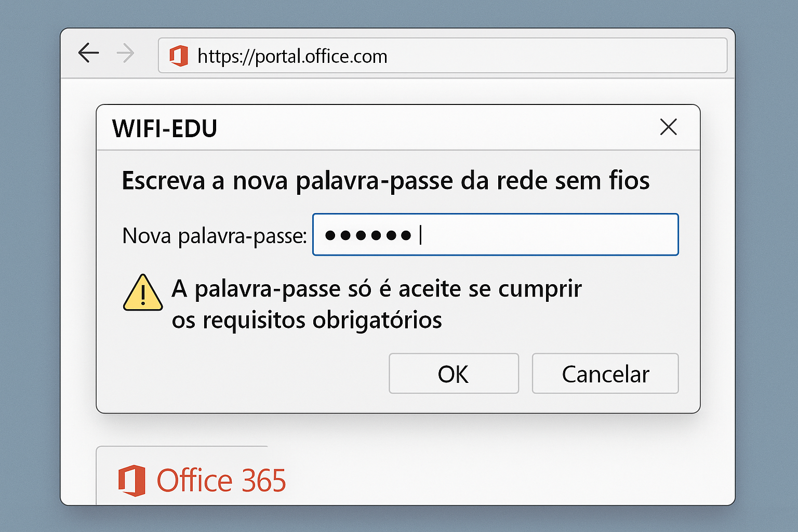Click the Office 365 text link

coord(221,480)
